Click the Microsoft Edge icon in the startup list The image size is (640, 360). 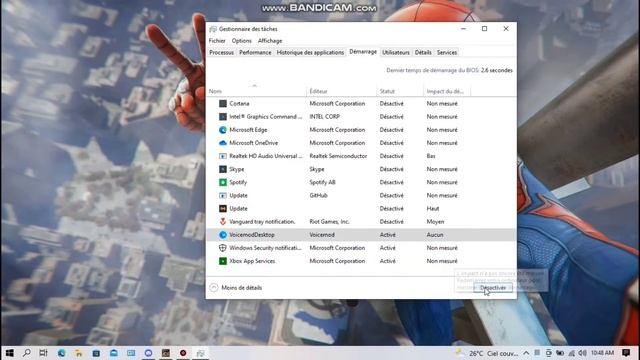[223, 130]
